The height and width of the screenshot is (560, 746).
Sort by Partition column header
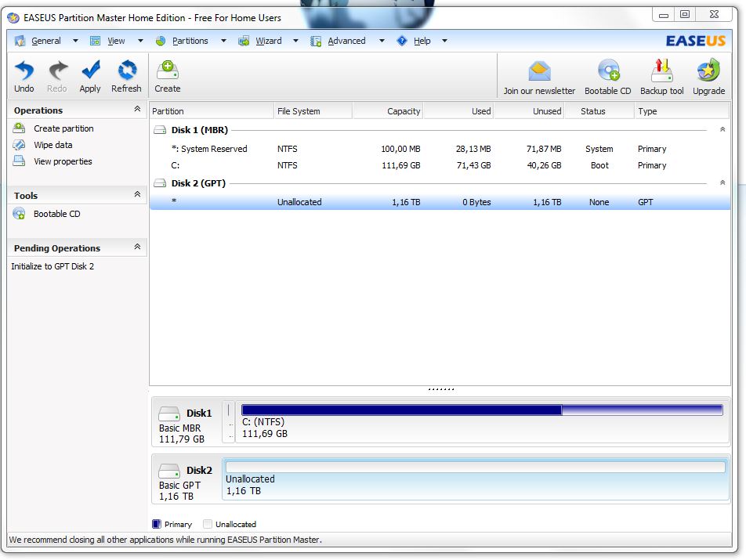coord(212,111)
